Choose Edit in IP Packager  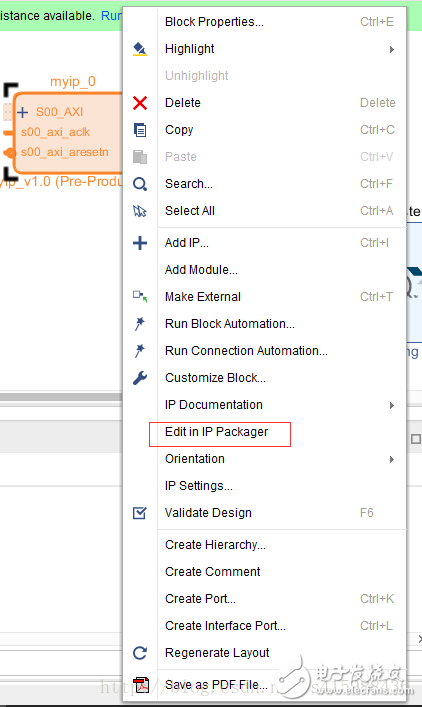click(x=216, y=432)
